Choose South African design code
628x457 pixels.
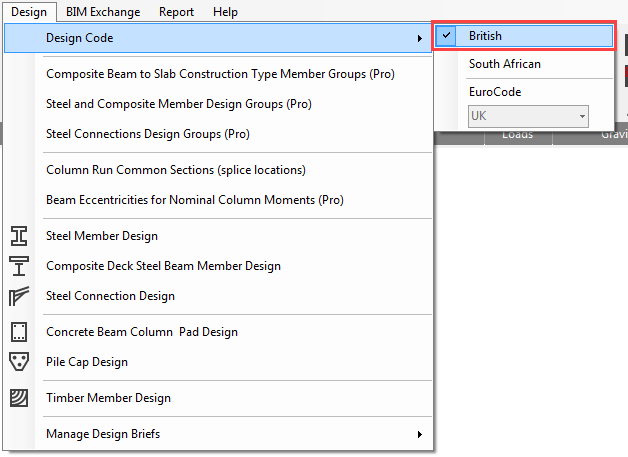504,64
